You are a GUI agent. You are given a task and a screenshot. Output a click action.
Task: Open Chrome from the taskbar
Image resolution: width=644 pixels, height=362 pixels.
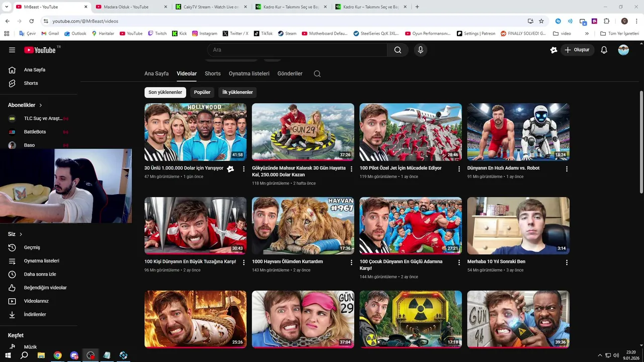pos(57,355)
